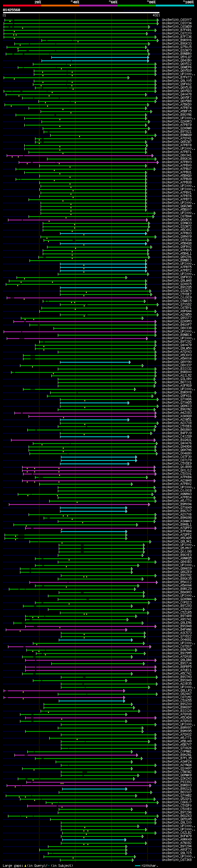Select UniRef100_A7QY41 in the hit list
The height and width of the screenshot is (868, 197).
tap(177, 139)
